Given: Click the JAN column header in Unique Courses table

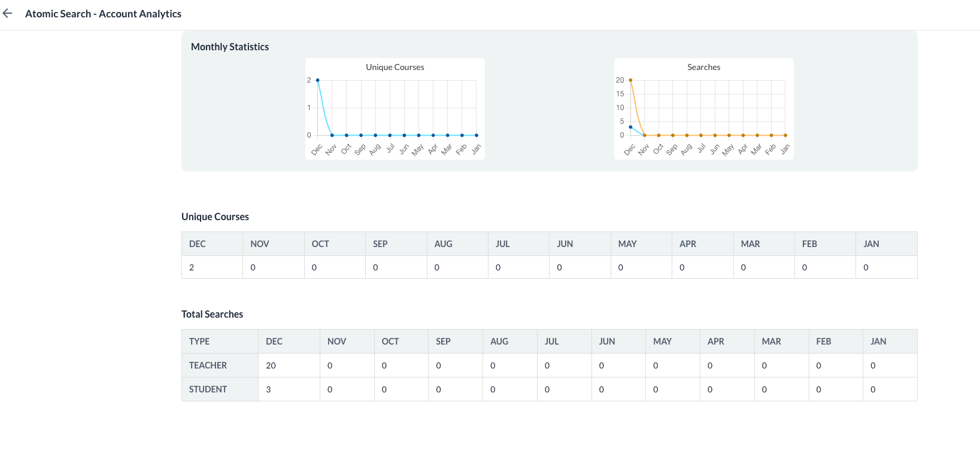Looking at the screenshot, I should pos(871,244).
